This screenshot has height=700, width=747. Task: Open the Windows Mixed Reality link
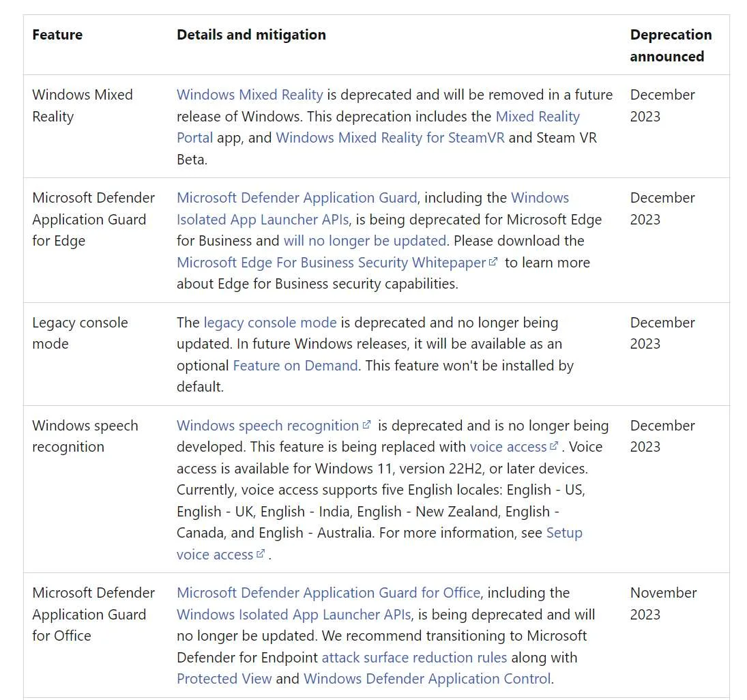coord(250,95)
